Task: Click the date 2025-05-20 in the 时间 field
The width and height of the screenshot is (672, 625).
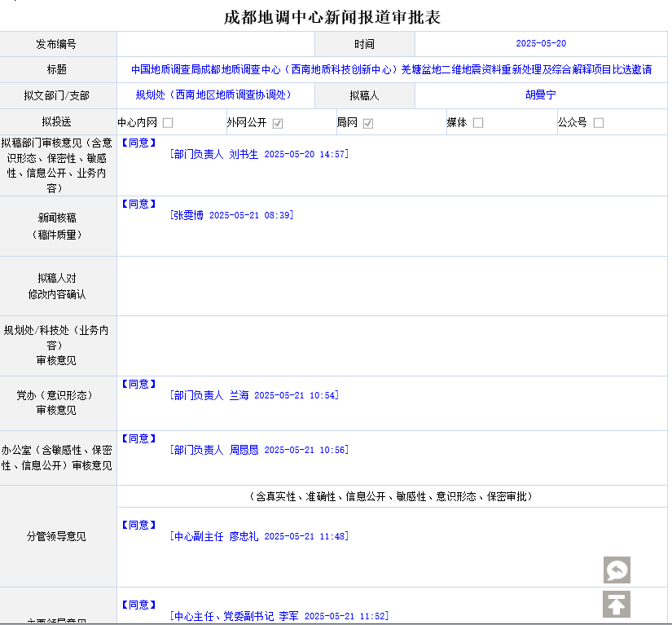Action: 541,44
